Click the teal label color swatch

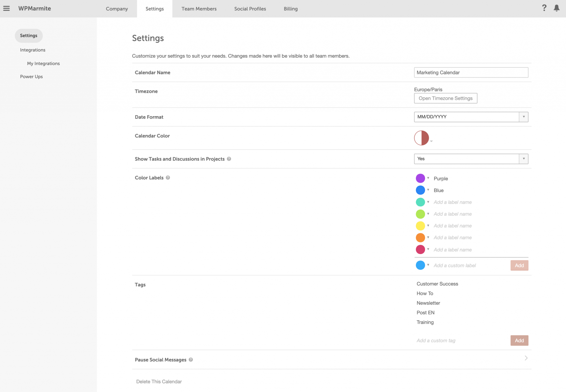pos(420,202)
